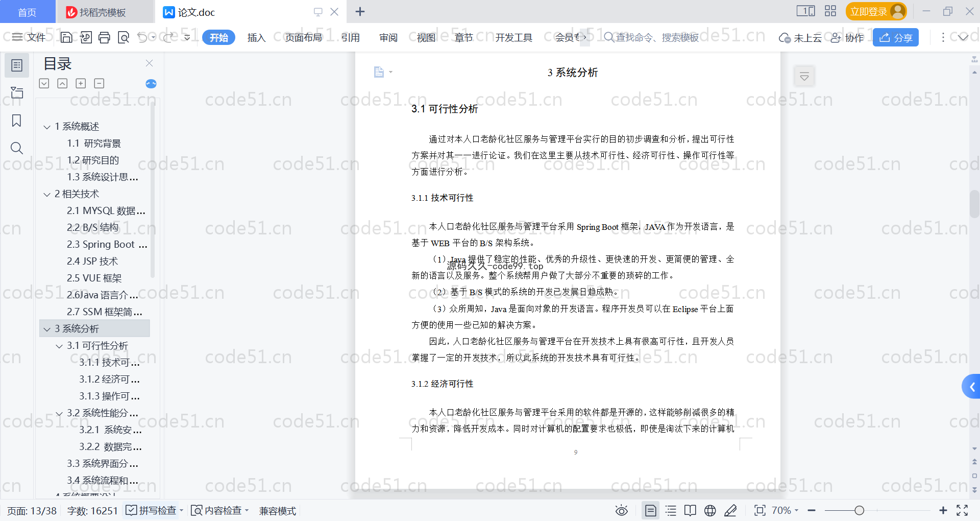Collapse the 2 相关技术 tree node
This screenshot has width=980, height=521.
point(47,194)
